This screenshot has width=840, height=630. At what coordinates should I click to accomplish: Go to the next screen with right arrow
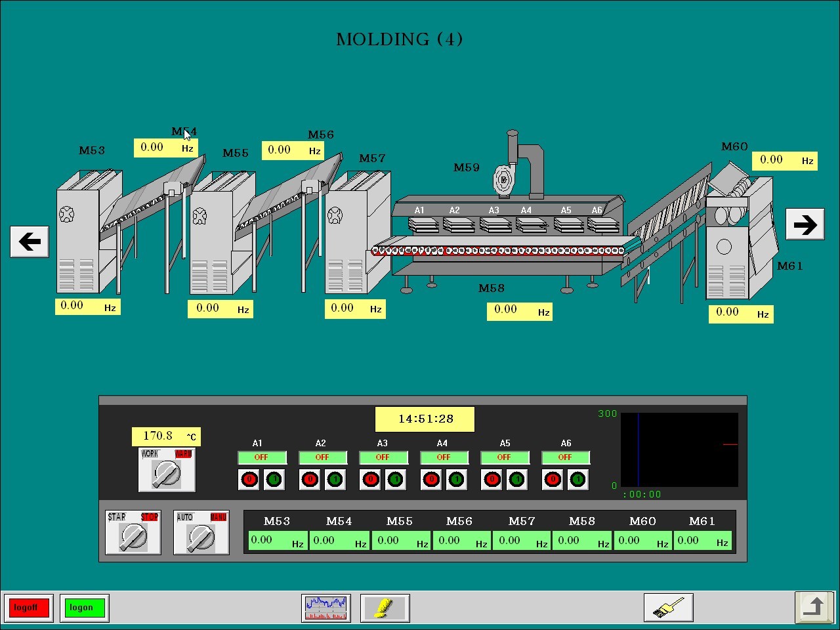pos(805,225)
